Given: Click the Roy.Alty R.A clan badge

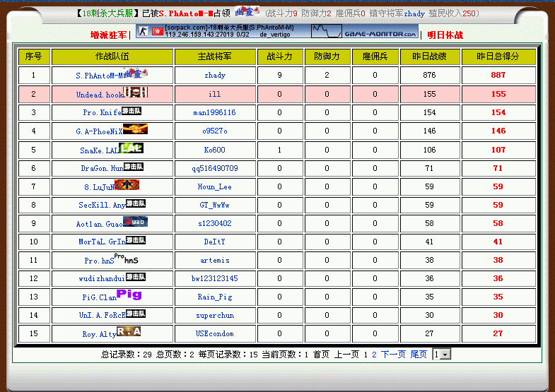Looking at the screenshot, I should 129,331.
